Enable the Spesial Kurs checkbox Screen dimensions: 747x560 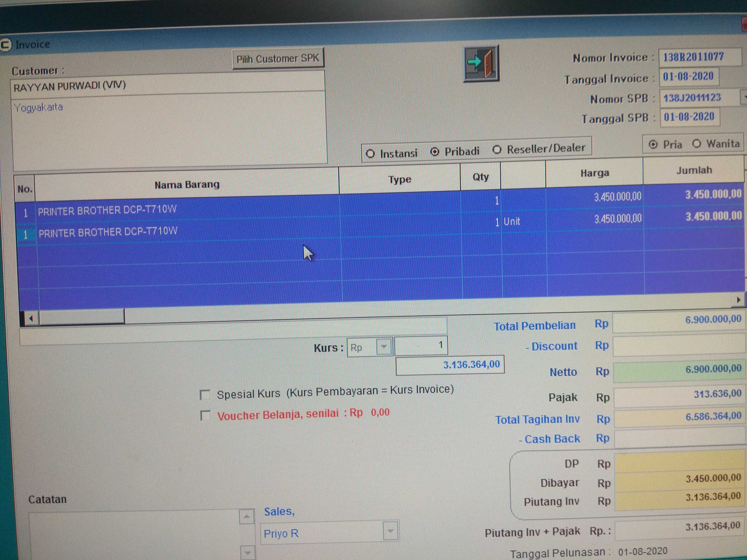[x=205, y=395]
